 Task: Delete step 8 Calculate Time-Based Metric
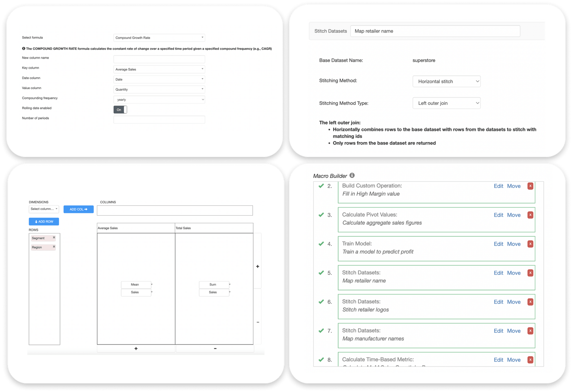point(530,360)
